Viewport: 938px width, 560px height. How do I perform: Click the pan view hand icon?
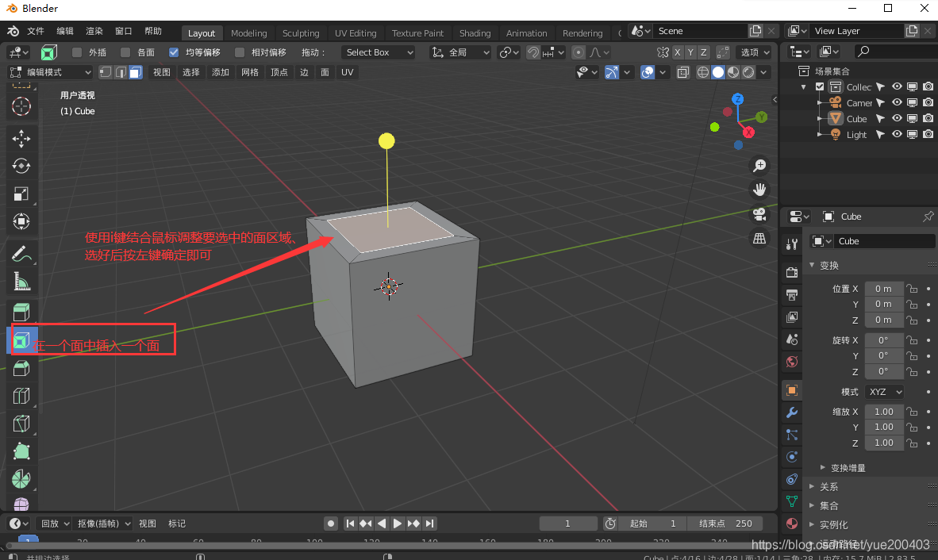click(759, 190)
